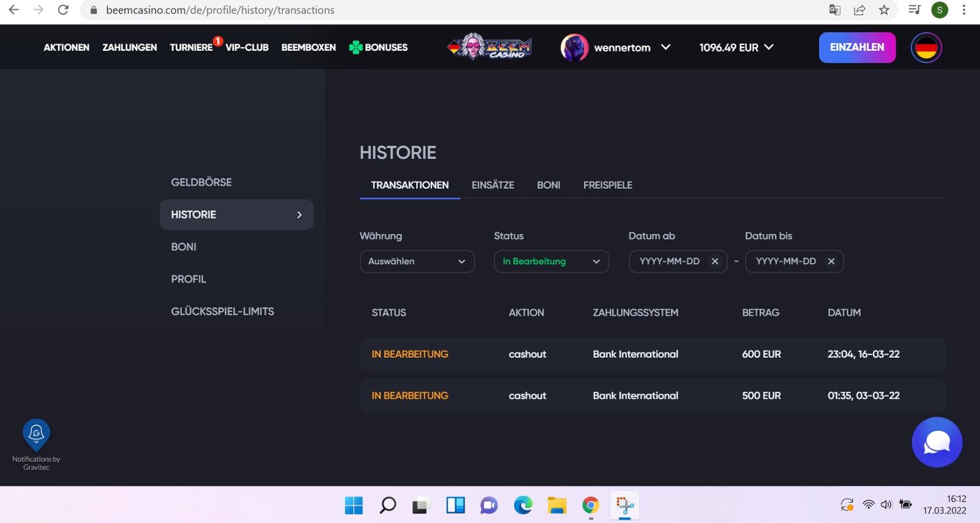Click the Beem Casino logo
Viewport: 980px width, 523px height.
click(x=489, y=47)
